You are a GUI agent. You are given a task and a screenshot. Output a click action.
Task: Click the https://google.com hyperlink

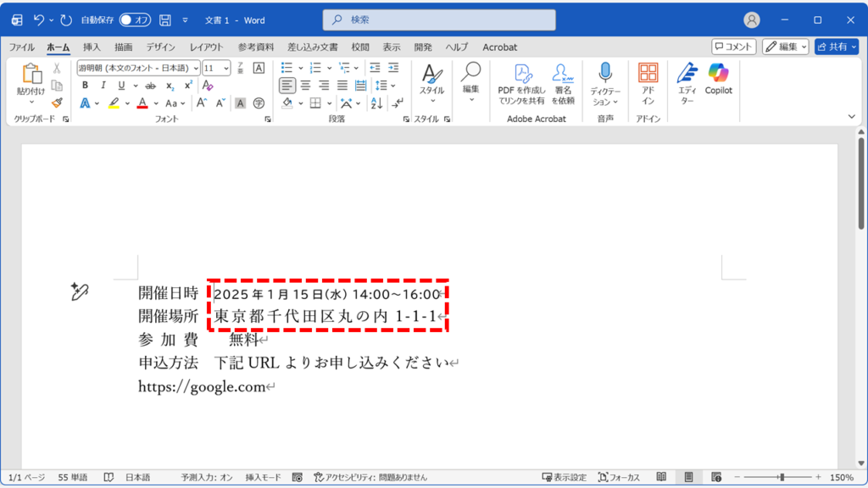[x=200, y=387]
